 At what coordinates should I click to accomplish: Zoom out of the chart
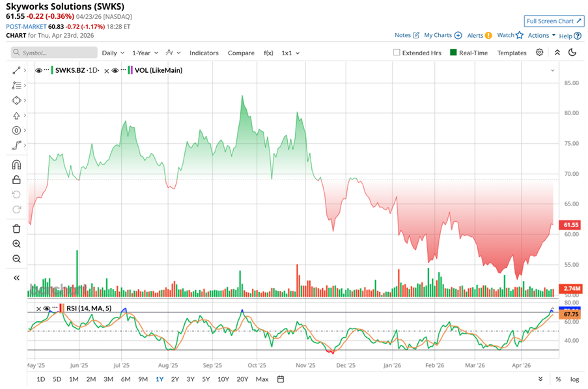(16, 259)
